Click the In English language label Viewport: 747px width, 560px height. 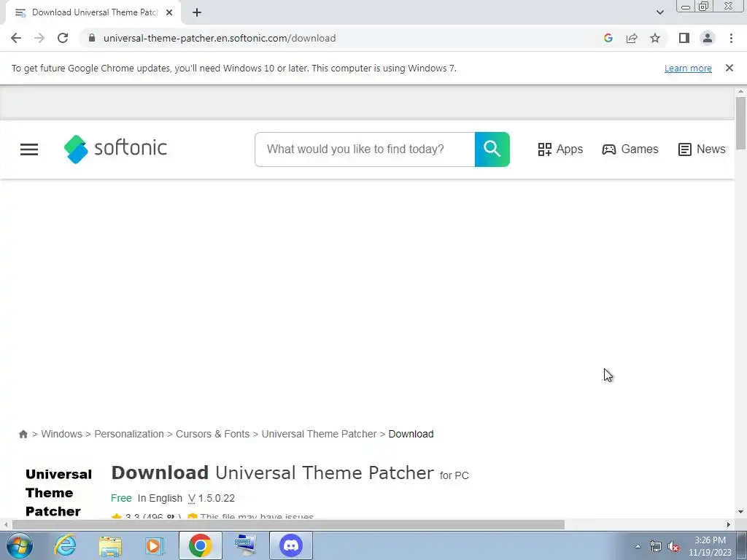(160, 498)
